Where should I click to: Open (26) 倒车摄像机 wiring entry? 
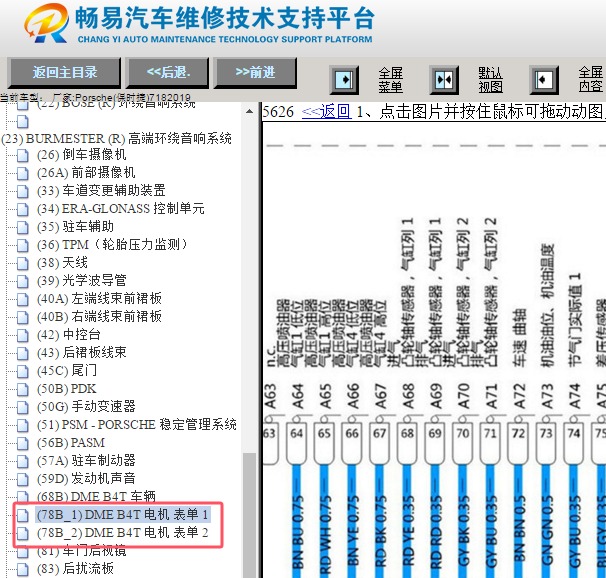point(82,155)
